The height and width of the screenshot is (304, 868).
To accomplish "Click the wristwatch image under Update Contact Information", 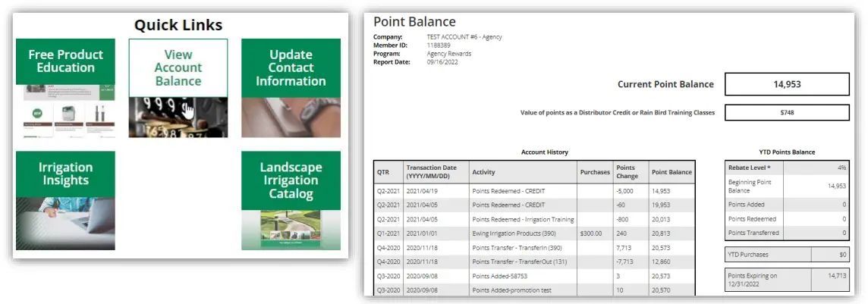I will [291, 118].
